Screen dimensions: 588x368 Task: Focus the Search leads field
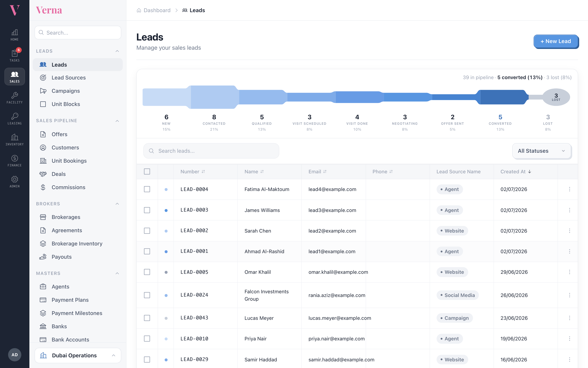click(211, 151)
